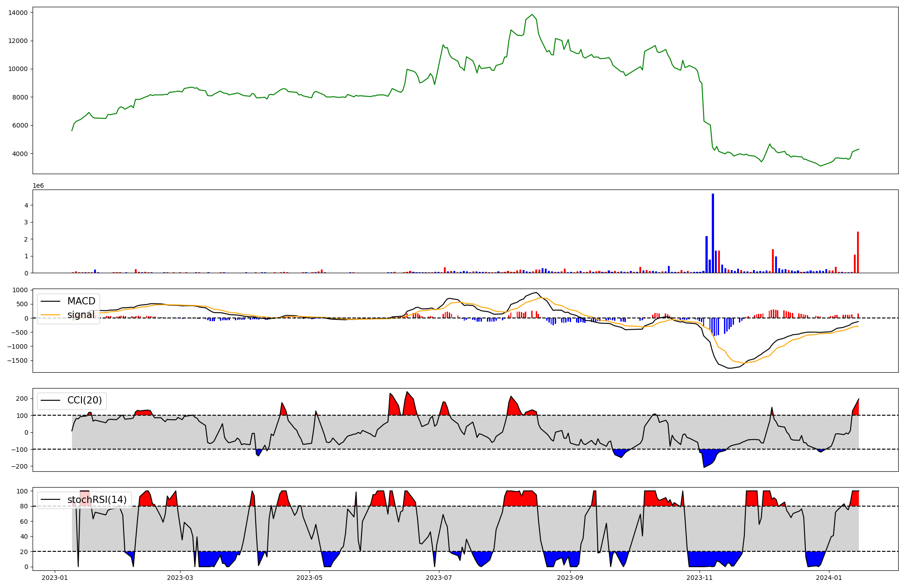Click the 1e6 volume scale label
905x588 pixels.
click(x=38, y=185)
